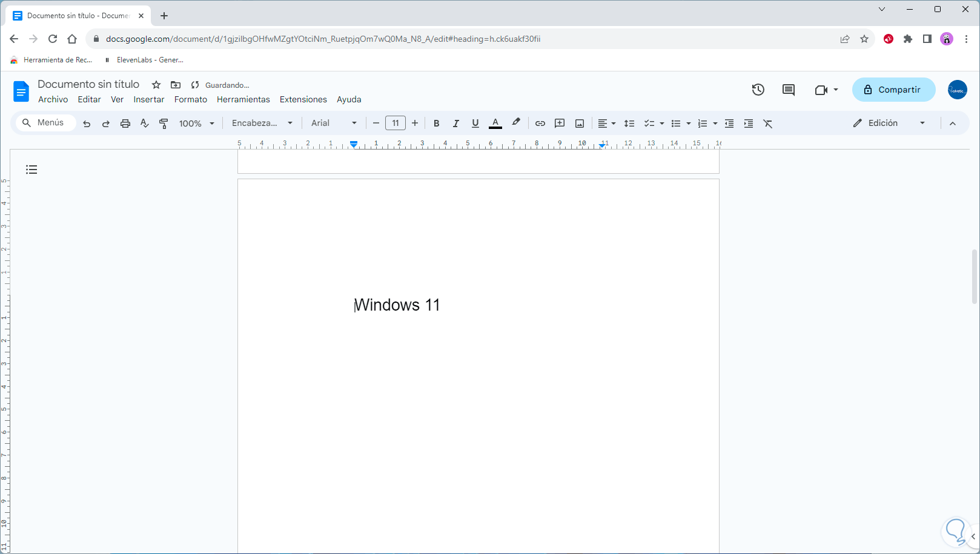Go to the Chrome home page

(x=72, y=39)
